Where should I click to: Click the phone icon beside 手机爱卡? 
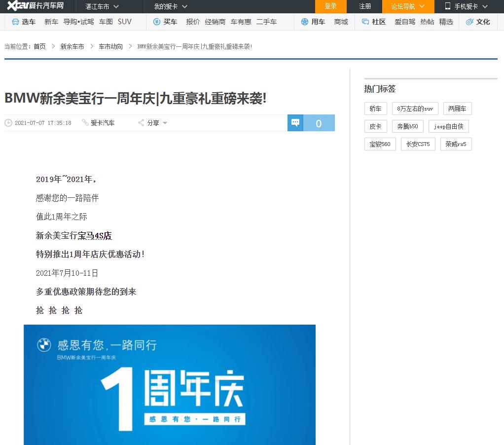[447, 6]
